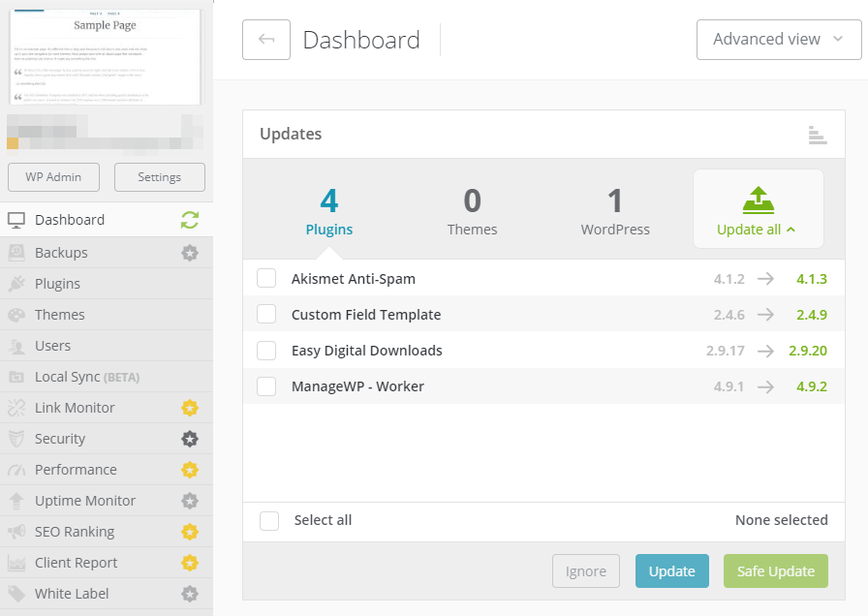Open the Advanced view dropdown
The width and height of the screenshot is (868, 616).
click(779, 40)
